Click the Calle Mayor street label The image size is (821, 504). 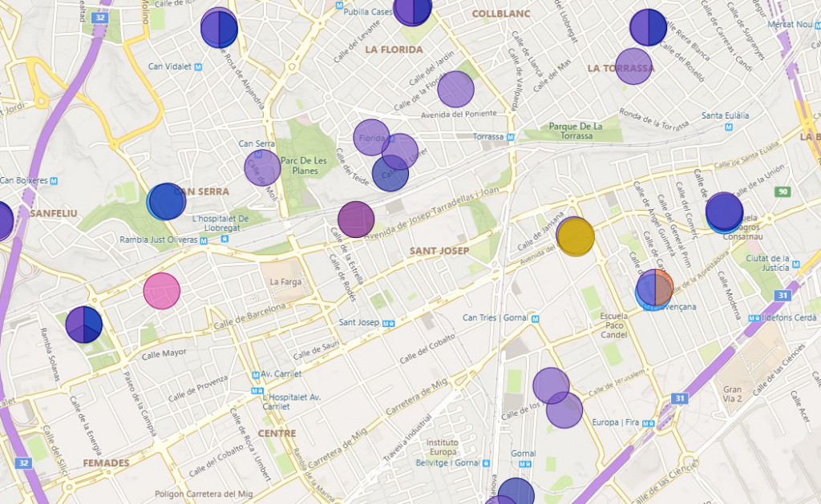(x=164, y=354)
